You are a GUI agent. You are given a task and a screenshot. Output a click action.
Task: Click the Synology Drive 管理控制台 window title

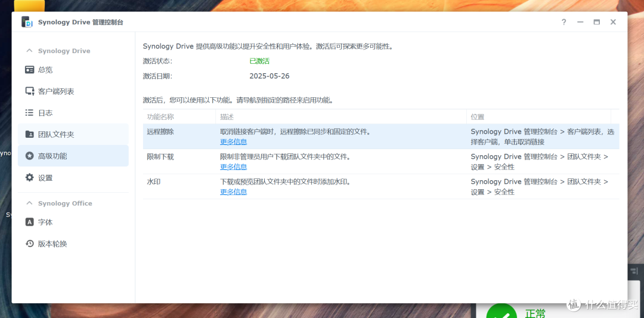80,22
